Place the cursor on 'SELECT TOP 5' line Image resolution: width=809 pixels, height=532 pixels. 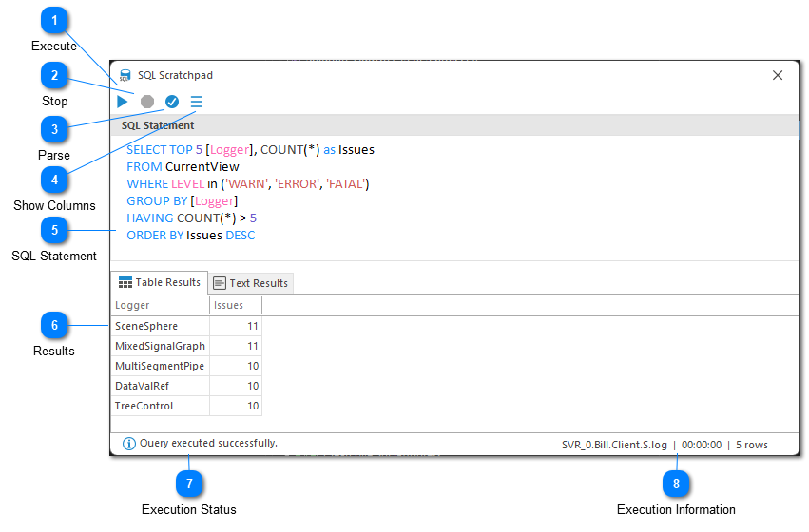250,150
